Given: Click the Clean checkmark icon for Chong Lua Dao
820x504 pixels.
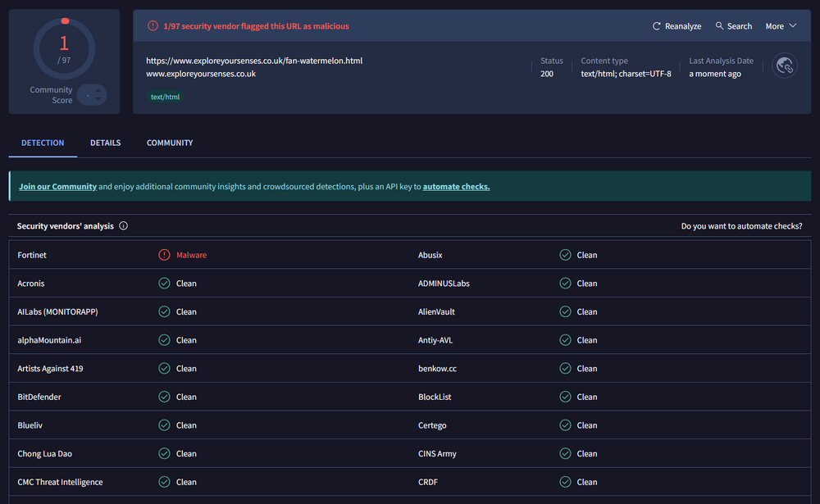Looking at the screenshot, I should tap(164, 454).
